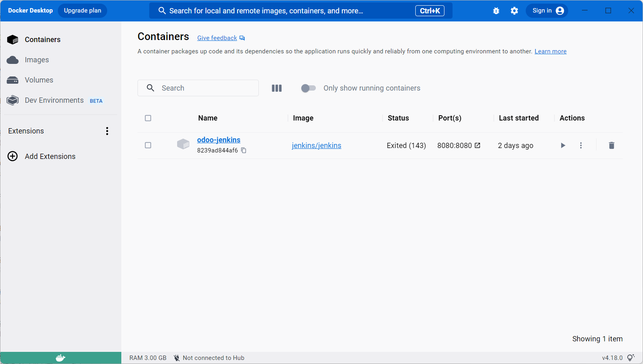The width and height of the screenshot is (643, 364).
Task: Minimize the Docker Desktop window
Action: [x=585, y=11]
